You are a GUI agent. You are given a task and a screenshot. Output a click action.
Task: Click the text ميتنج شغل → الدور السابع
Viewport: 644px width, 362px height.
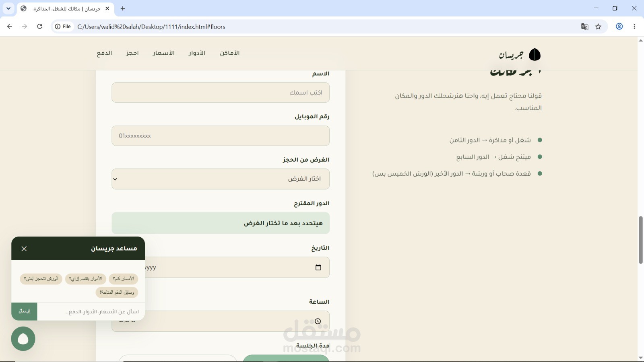[493, 157]
